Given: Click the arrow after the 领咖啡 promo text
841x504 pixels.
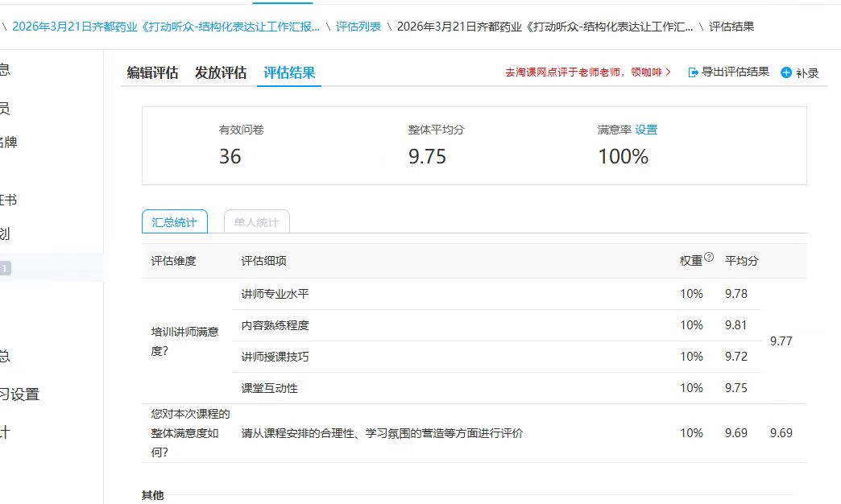Looking at the screenshot, I should coord(668,72).
